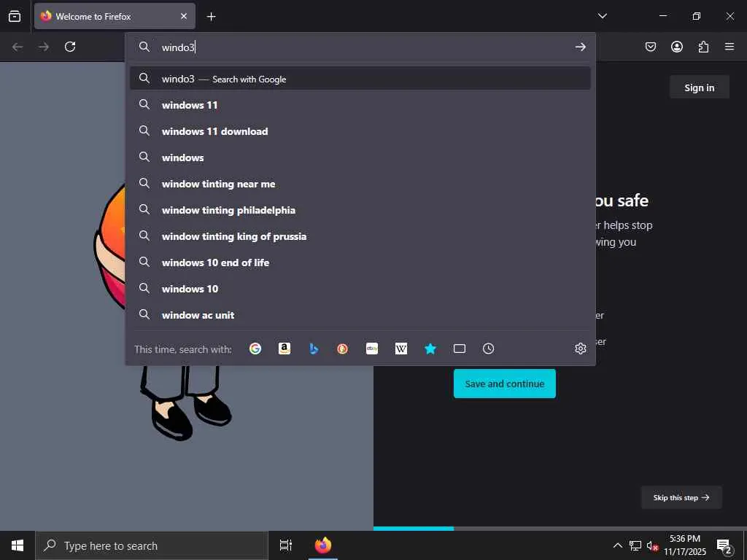Select suggestion 'window ac unit'
The image size is (747, 560).
click(360, 315)
